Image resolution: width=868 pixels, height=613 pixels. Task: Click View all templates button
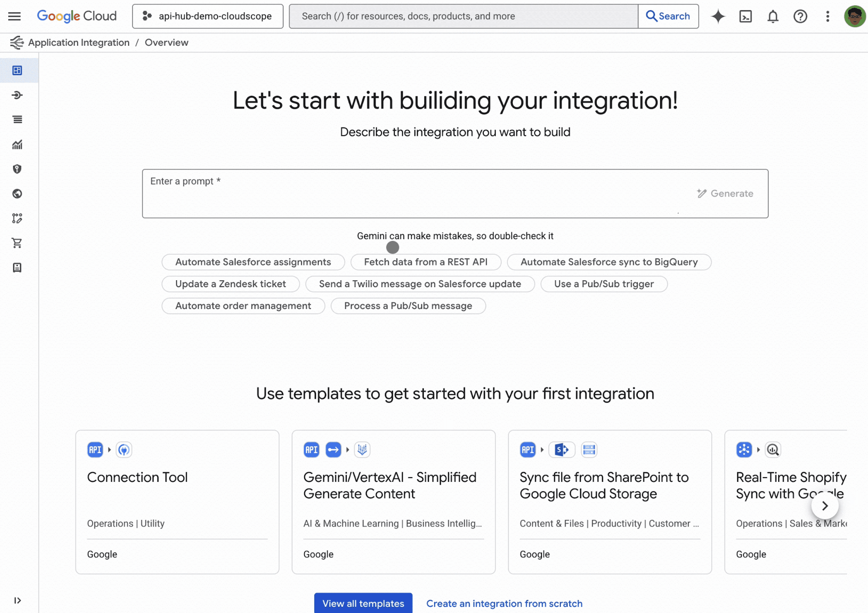363,604
